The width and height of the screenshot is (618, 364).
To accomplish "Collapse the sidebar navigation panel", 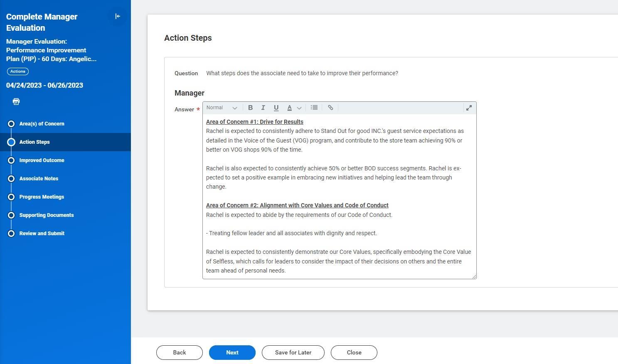I will tap(118, 16).
